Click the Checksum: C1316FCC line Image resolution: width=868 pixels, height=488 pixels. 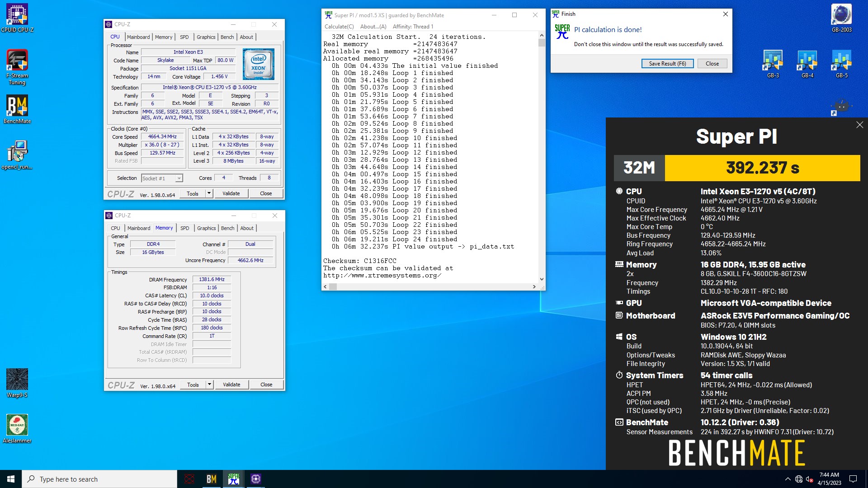(x=360, y=261)
